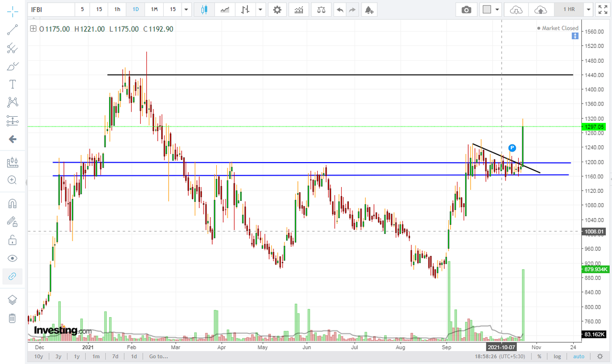Select the brush drawing tool
Screen dimensions: 612x364
pyautogui.click(x=12, y=66)
